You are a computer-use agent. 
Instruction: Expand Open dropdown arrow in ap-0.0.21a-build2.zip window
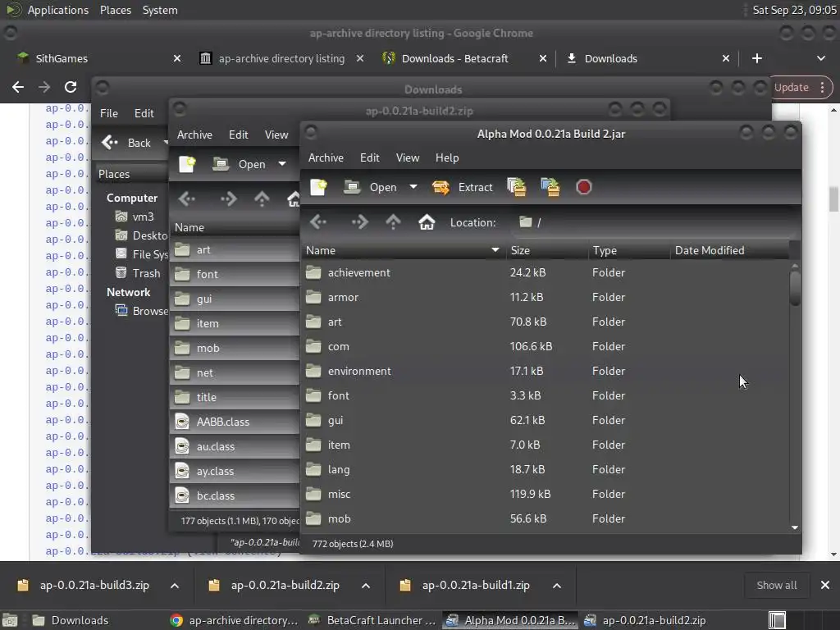[x=282, y=163]
